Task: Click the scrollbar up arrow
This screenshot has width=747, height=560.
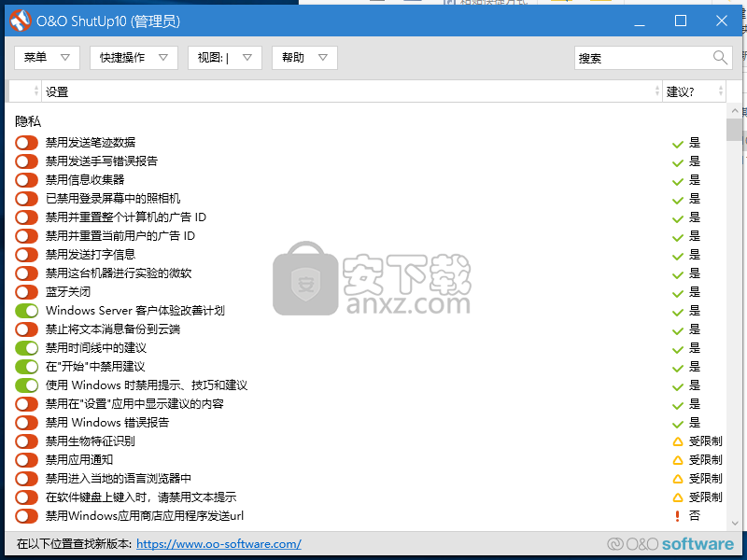Action: coord(734,110)
